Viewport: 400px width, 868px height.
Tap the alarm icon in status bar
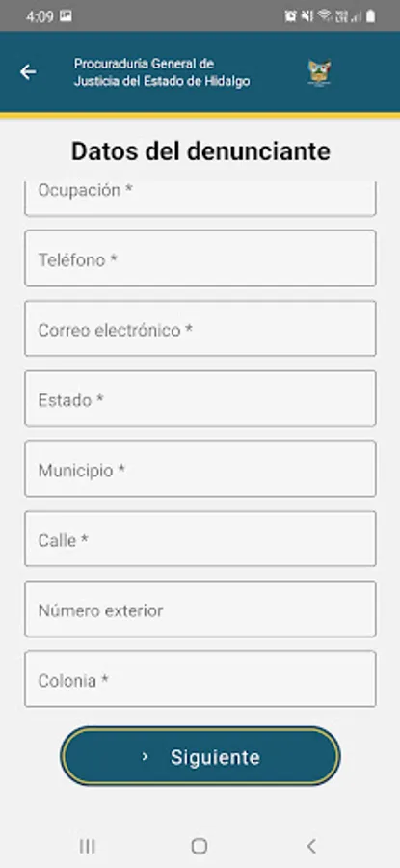(290, 16)
